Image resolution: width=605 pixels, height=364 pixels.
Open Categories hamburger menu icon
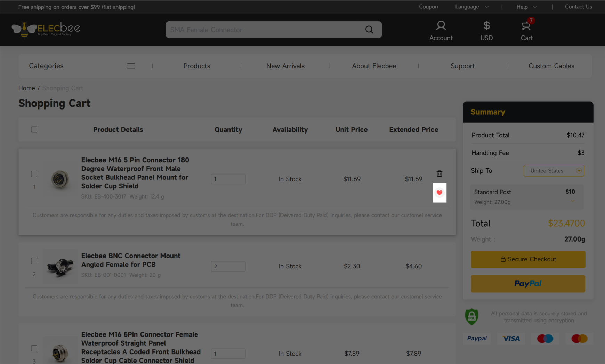pyautogui.click(x=131, y=66)
